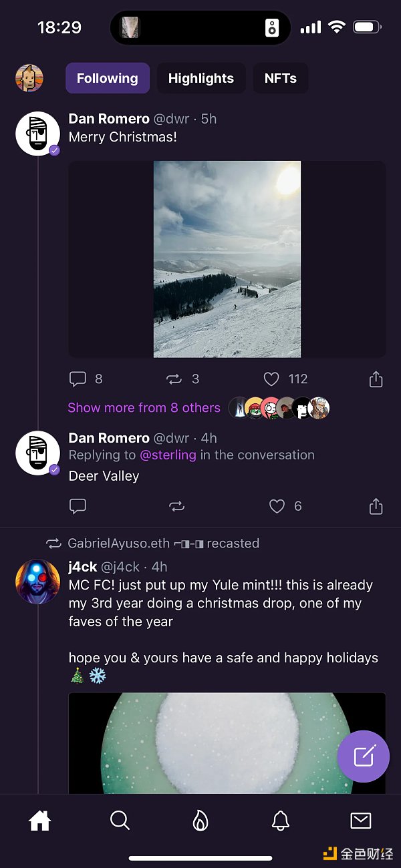Open direct messages envelope icon
The image size is (401, 868).
(x=361, y=821)
